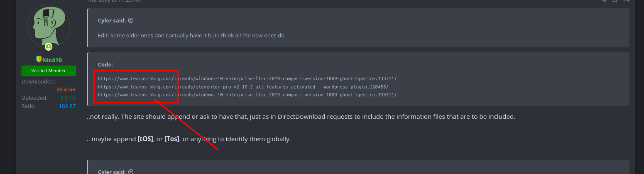Click the first teamos-hkrg URL in code block
Image resolution: width=644 pixels, height=174 pixels.
click(247, 78)
